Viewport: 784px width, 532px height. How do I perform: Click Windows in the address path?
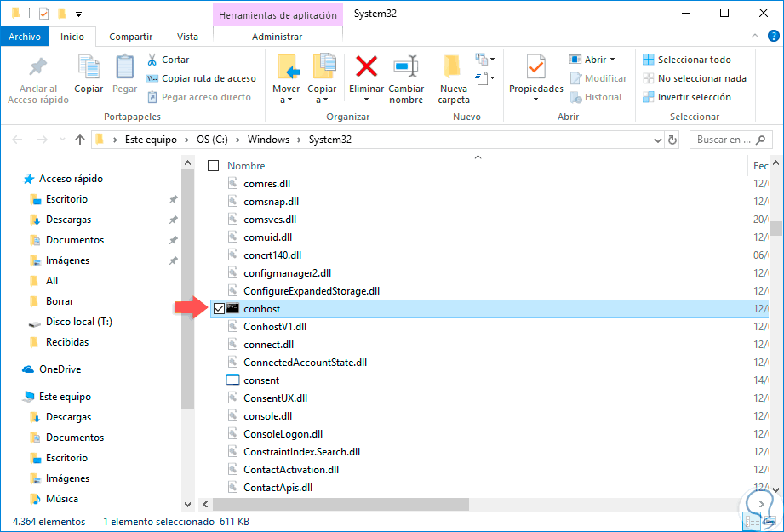point(268,140)
